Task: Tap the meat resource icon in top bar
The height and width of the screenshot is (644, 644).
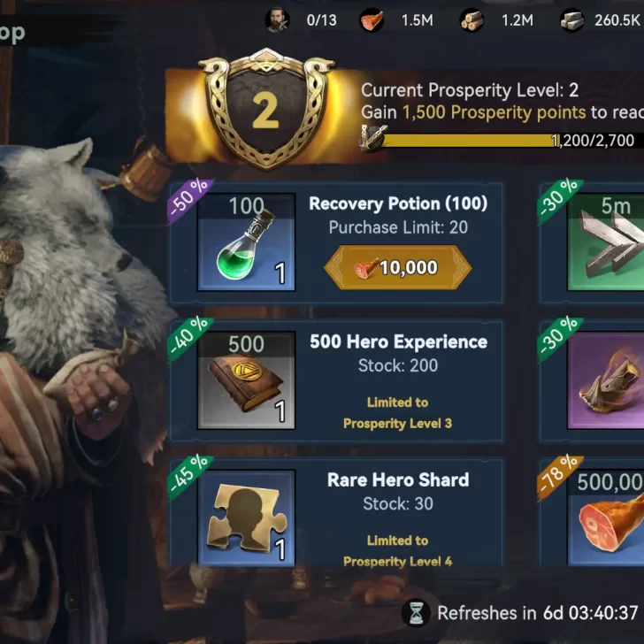Action: click(x=372, y=20)
